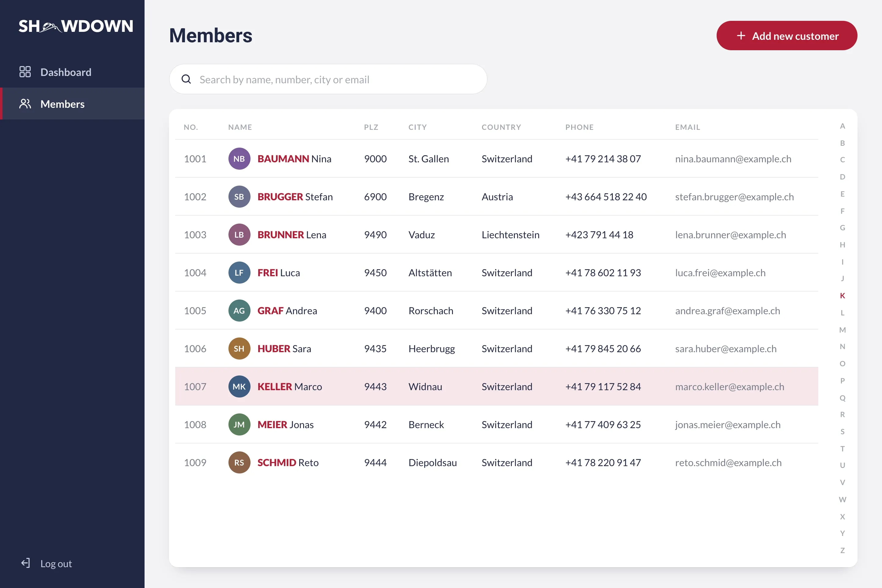This screenshot has height=588, width=882.
Task: Click email stefan.brugger@example.ch
Action: click(734, 197)
